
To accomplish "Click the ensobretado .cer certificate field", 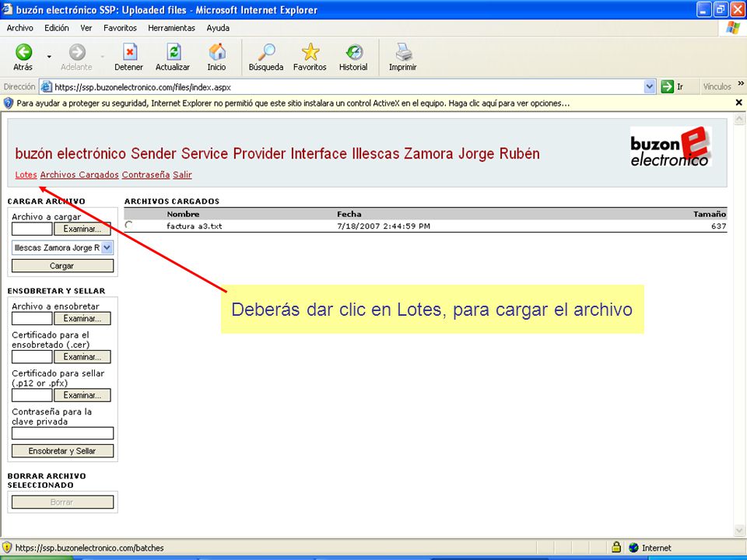I will [x=32, y=357].
